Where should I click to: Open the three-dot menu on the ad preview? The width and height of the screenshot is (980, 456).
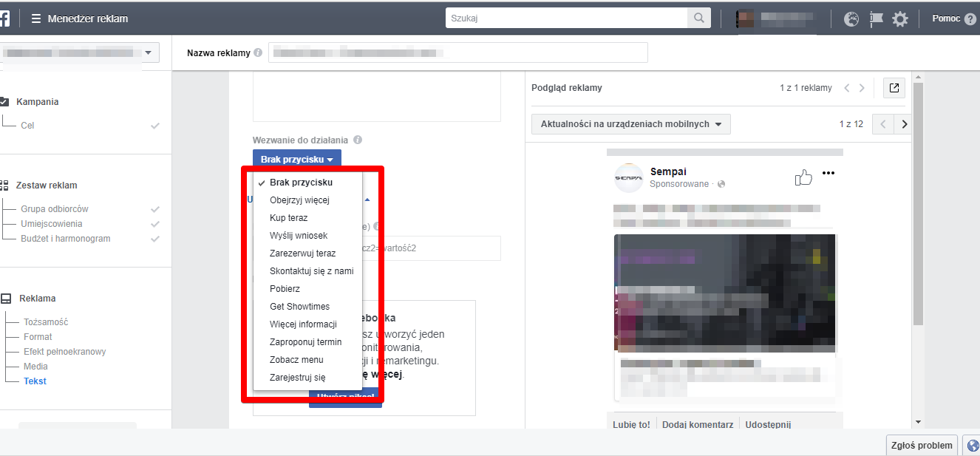[x=828, y=174]
